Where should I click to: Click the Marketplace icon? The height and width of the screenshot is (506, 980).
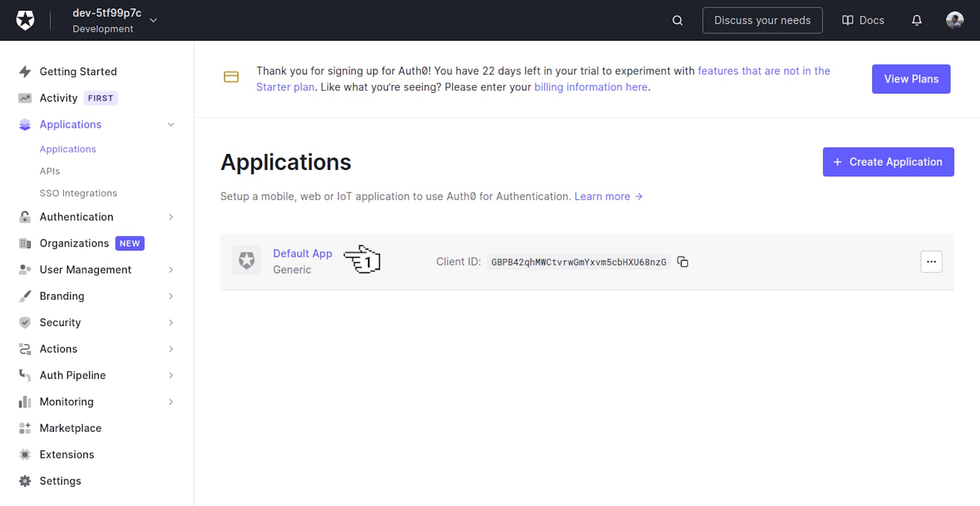coord(24,428)
